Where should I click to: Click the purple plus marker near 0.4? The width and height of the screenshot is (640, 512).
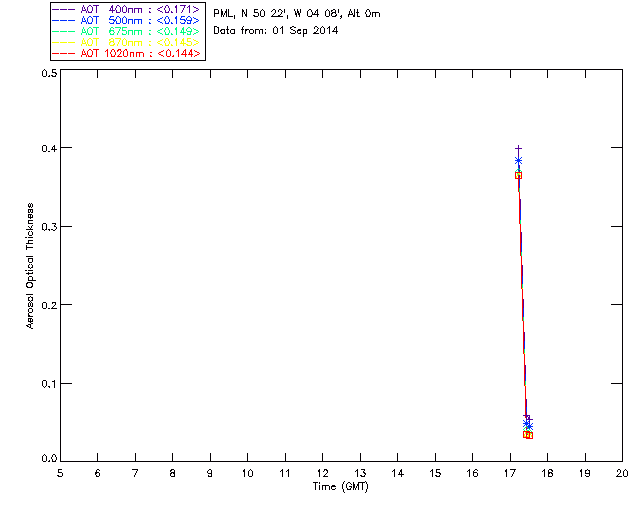pyautogui.click(x=518, y=149)
